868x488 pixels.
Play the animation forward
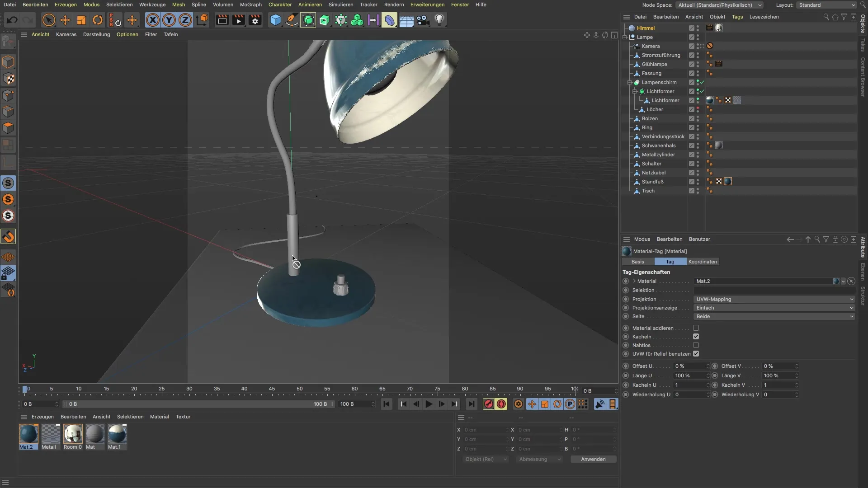pyautogui.click(x=429, y=404)
